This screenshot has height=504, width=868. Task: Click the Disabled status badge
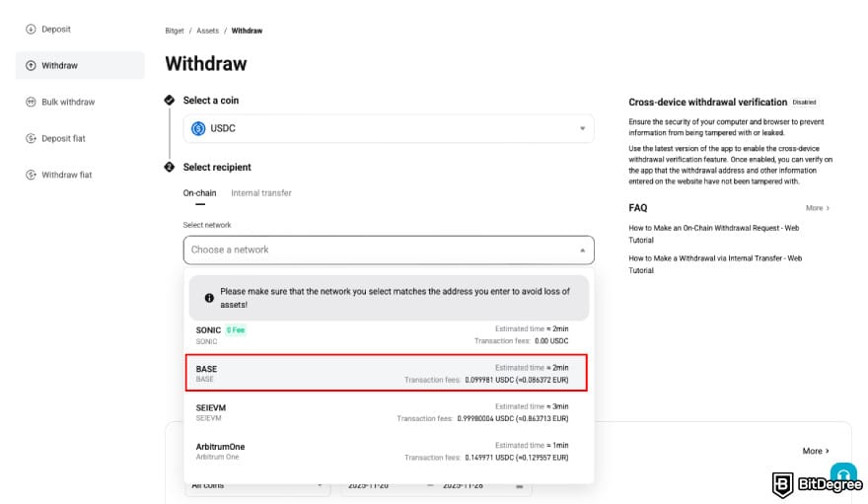[804, 103]
